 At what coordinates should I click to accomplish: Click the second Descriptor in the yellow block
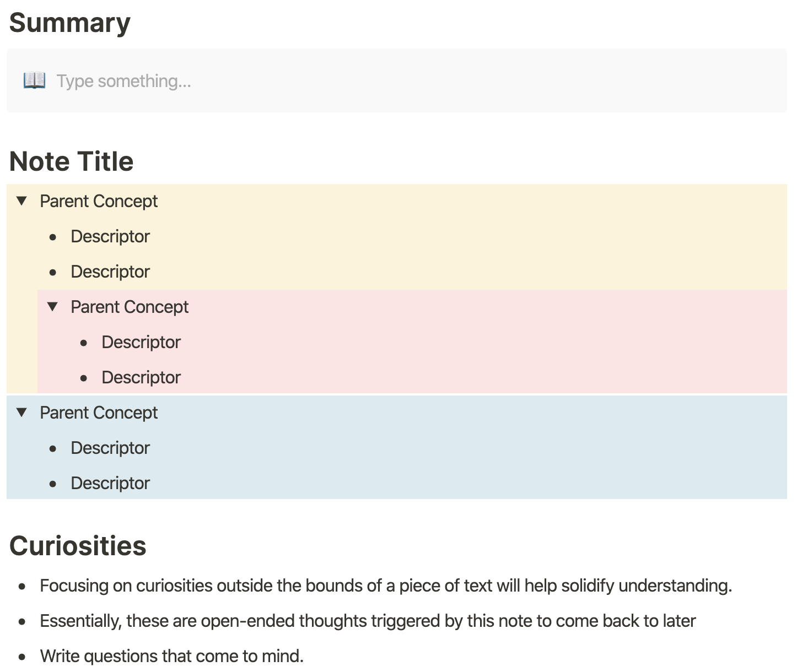pos(110,272)
